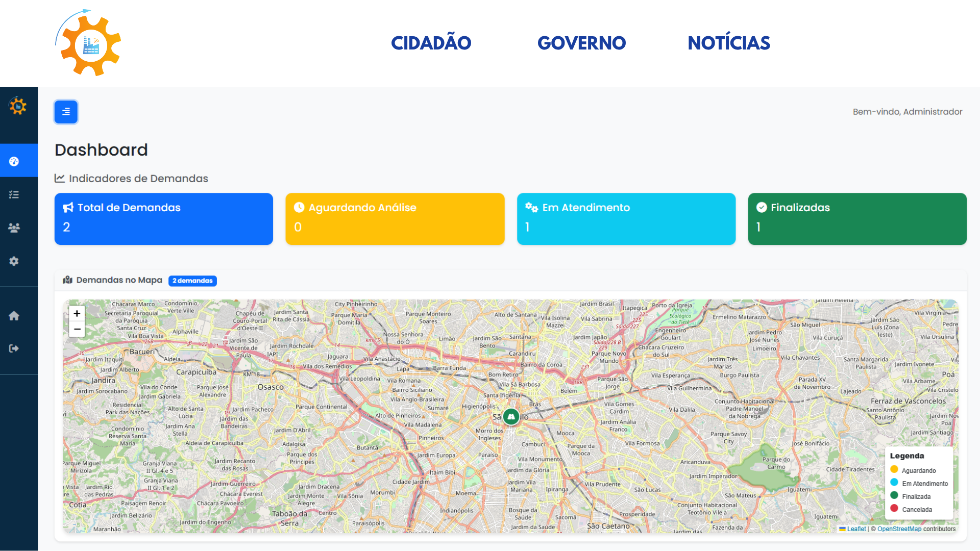Select the checklist icon in the sidebar
The width and height of the screenshot is (980, 551).
(x=14, y=194)
